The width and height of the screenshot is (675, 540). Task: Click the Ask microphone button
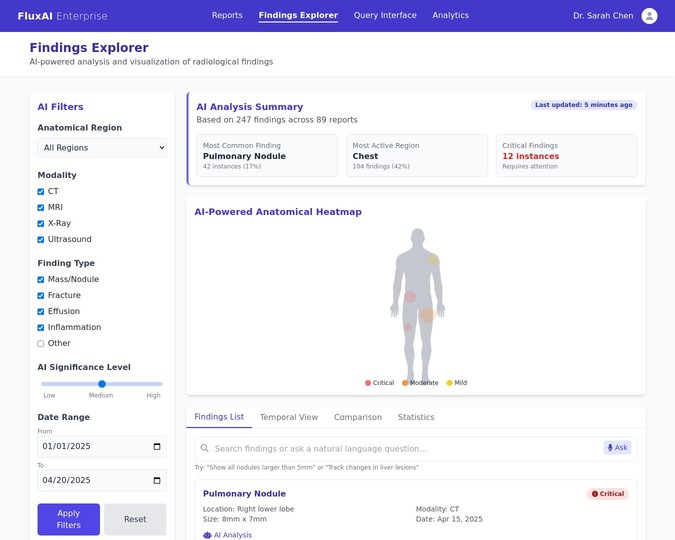pyautogui.click(x=617, y=448)
